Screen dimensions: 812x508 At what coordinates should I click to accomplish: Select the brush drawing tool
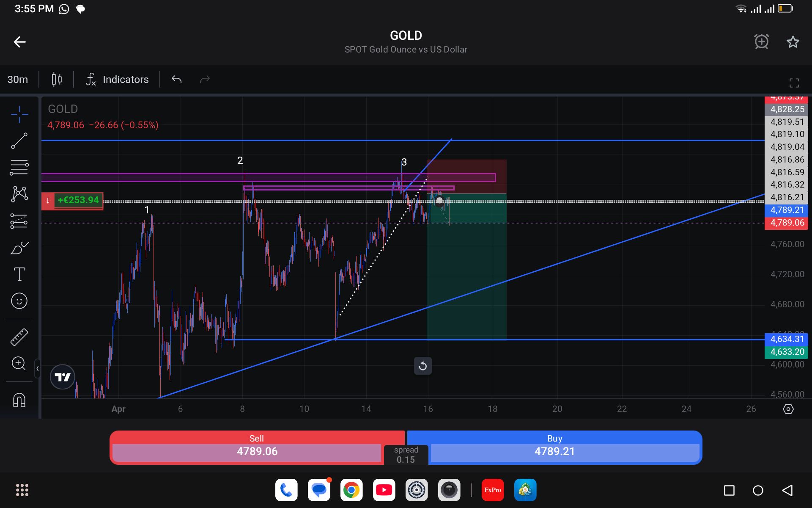(19, 248)
